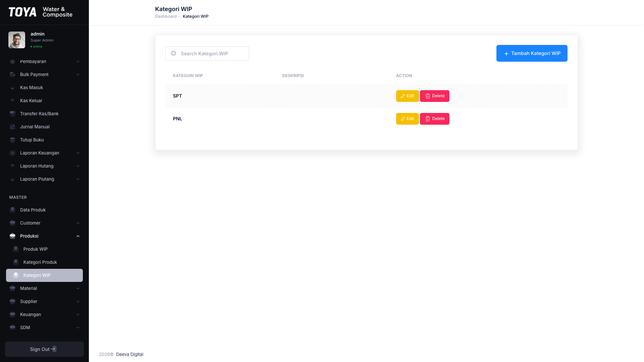
Task: Click the Laporan Hutang icon
Action: (x=12, y=166)
